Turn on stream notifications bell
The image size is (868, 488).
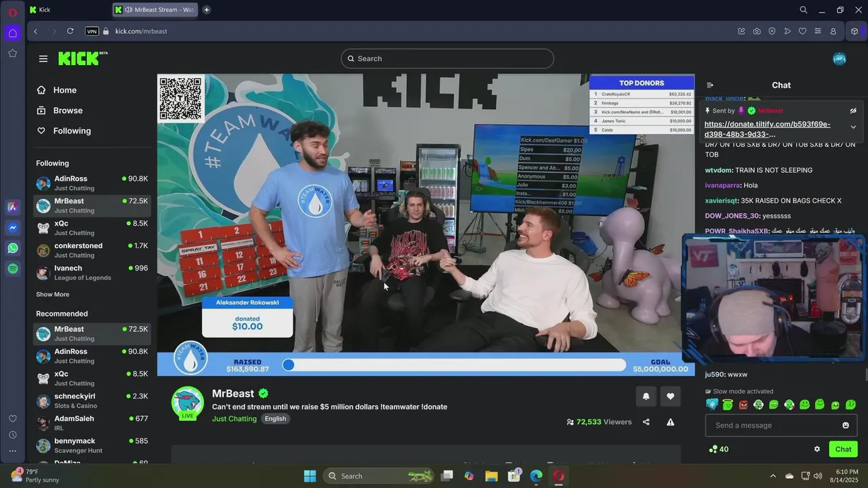point(646,396)
